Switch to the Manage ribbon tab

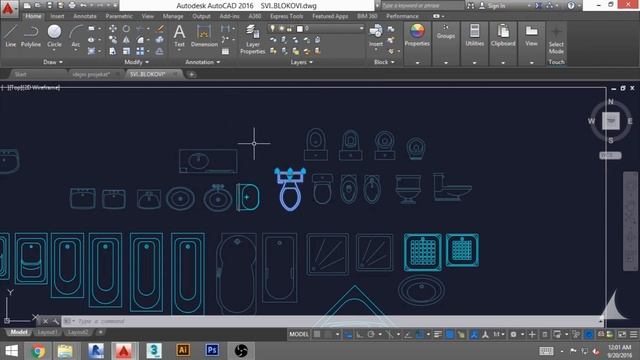pos(173,16)
